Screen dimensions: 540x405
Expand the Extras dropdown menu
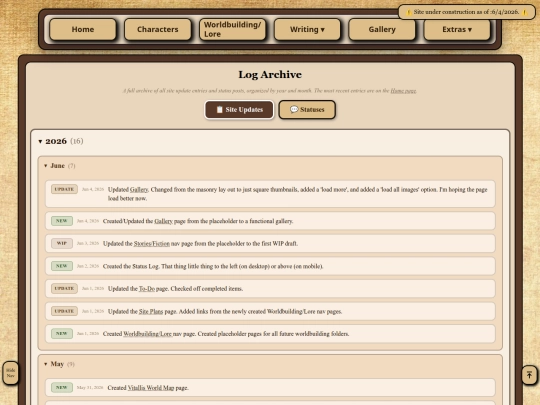click(457, 29)
